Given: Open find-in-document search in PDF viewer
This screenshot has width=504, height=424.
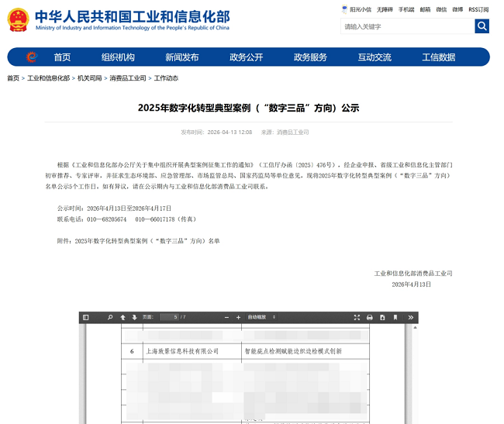Looking at the screenshot, I should pos(110,317).
